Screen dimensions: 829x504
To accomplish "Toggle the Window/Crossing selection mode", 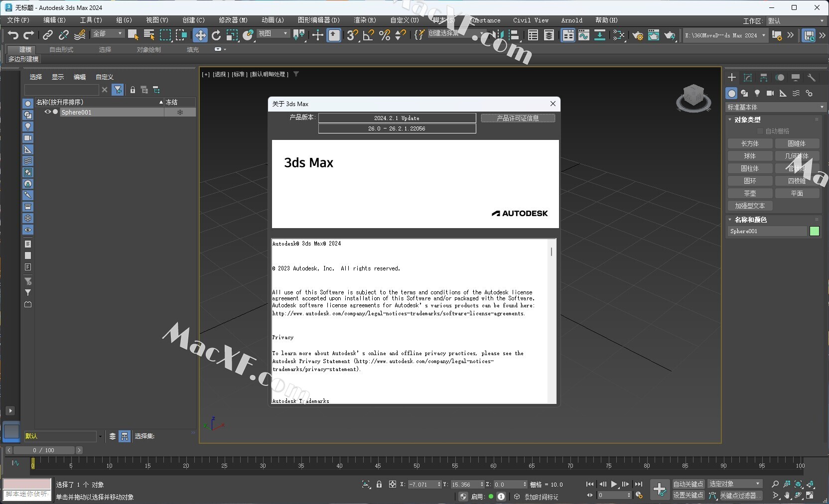I will pos(181,35).
